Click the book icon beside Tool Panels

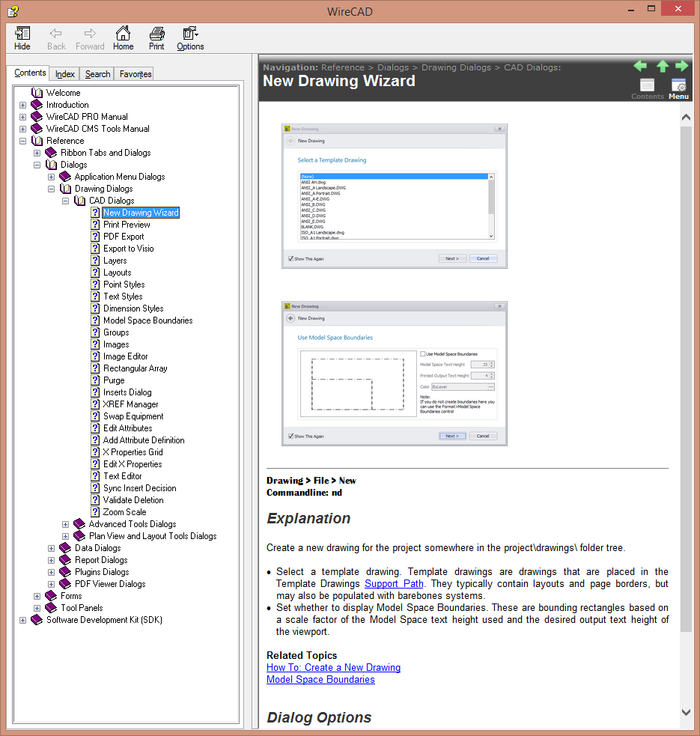pos(51,608)
